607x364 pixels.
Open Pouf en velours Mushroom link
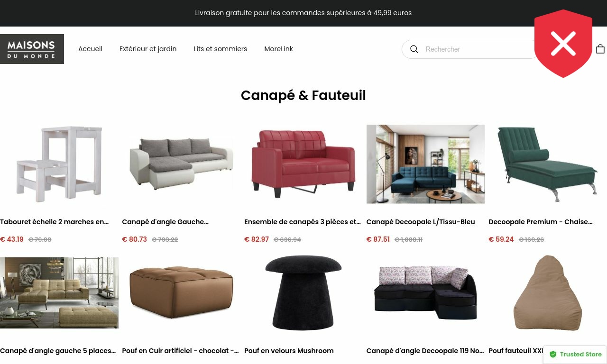pos(289,351)
